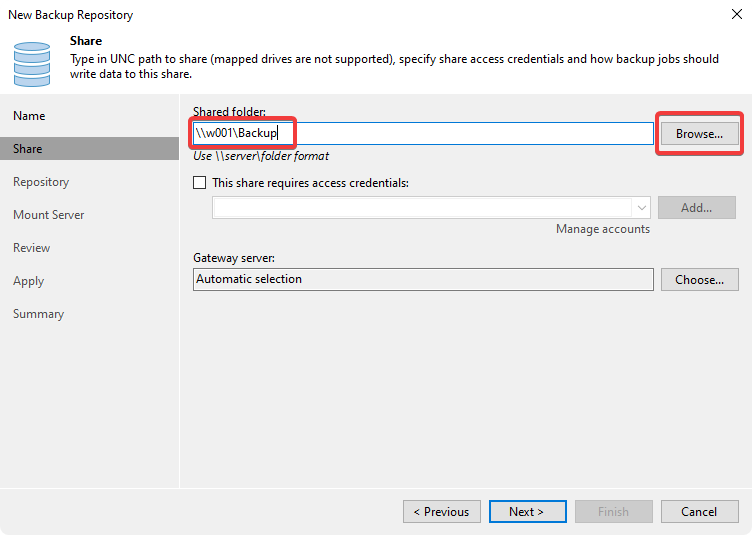Image resolution: width=752 pixels, height=535 pixels.
Task: Click the Add... credentials button
Action: (x=699, y=208)
